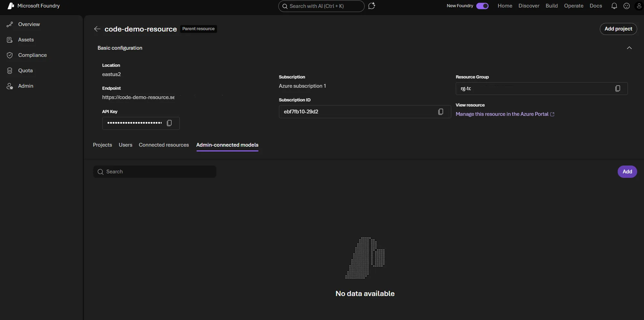Click the No data available message

pos(365,294)
